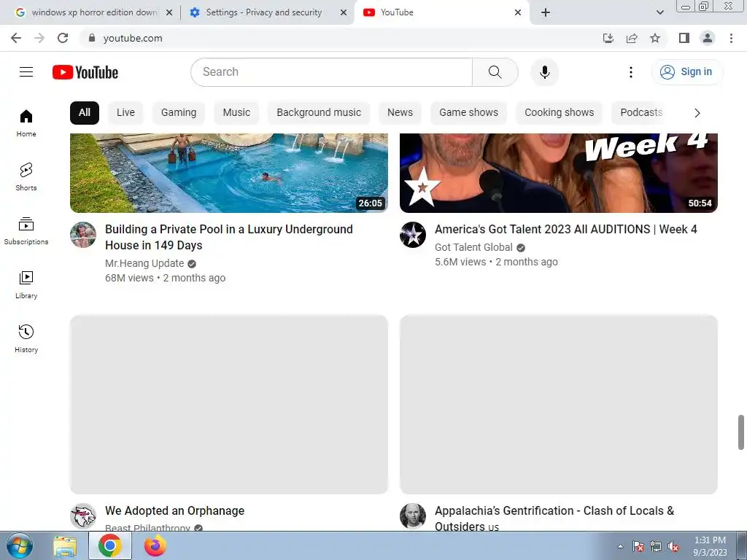Click Appalachia video channel avatar
The height and width of the screenshot is (560, 747).
click(413, 516)
